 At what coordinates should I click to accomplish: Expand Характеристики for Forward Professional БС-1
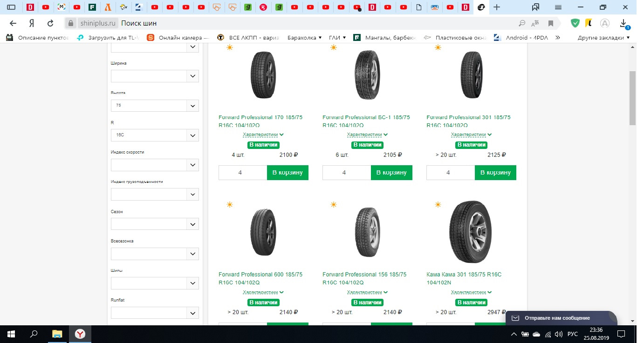(x=367, y=135)
